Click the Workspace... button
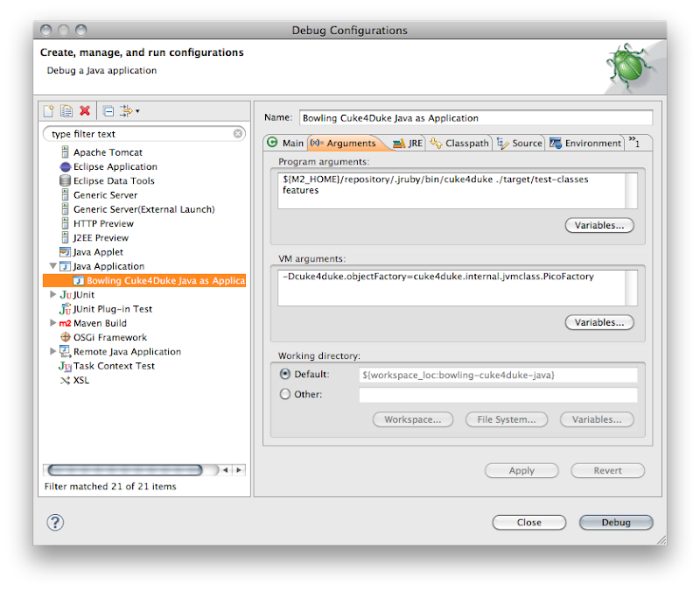The image size is (700, 591). [413, 419]
